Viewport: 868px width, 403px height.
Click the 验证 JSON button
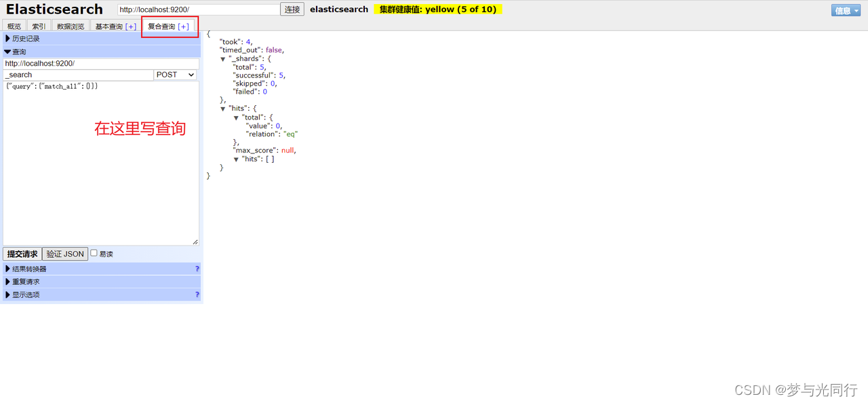point(65,254)
